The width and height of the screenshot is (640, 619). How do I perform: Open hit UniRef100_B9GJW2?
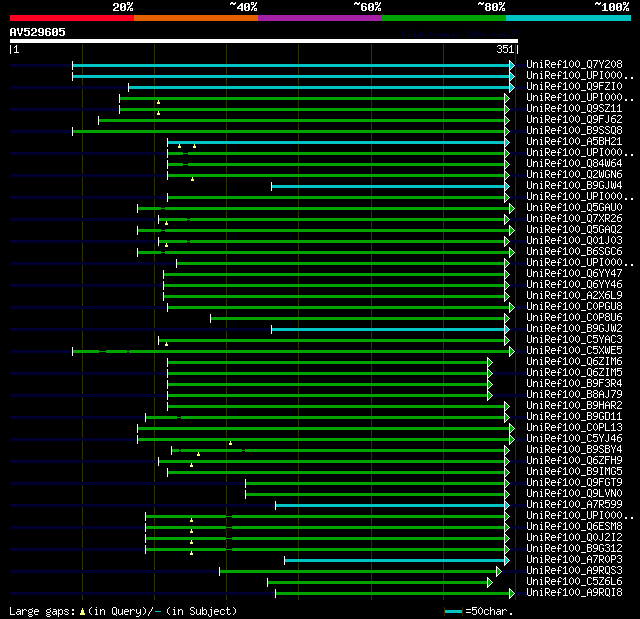(x=574, y=329)
